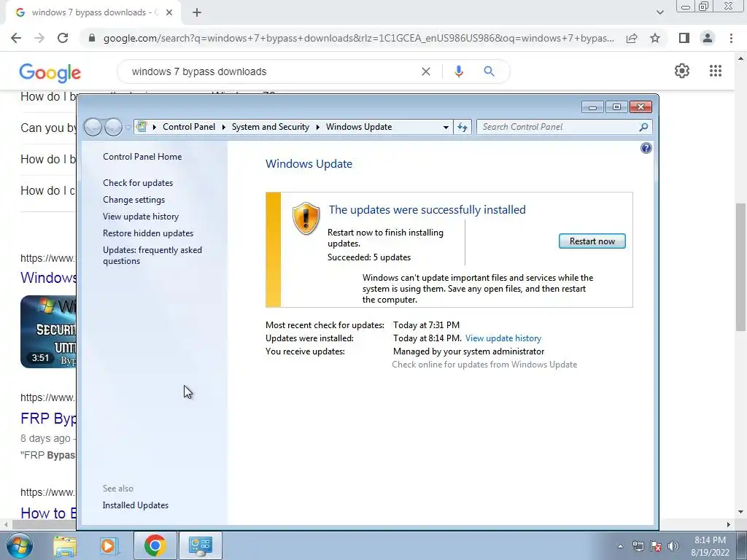Click Windows Update breadcrumb segment

point(359,127)
